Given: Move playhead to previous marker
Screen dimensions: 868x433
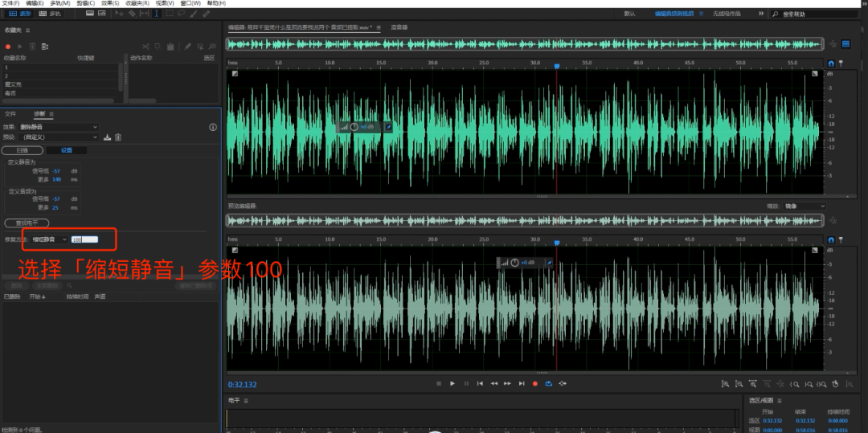Looking at the screenshot, I should [480, 383].
